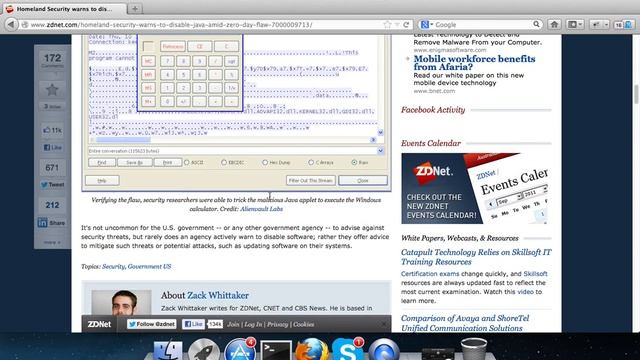Viewport: 640px width, 360px height.
Task: Click the star vote icon in share sidebar
Action: 52,89
